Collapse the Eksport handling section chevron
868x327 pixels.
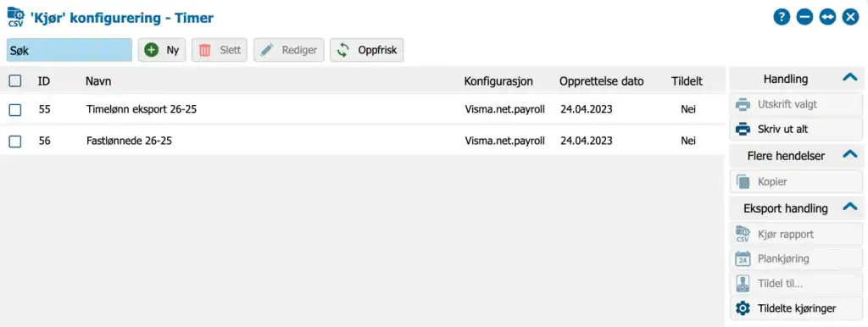click(849, 208)
